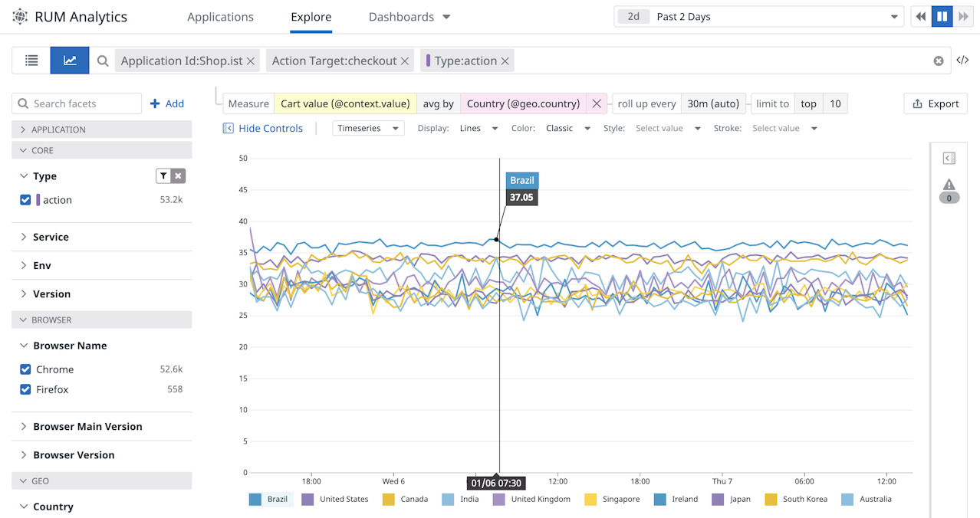Select the timeseries graph view icon
The image size is (980, 518).
coord(70,61)
